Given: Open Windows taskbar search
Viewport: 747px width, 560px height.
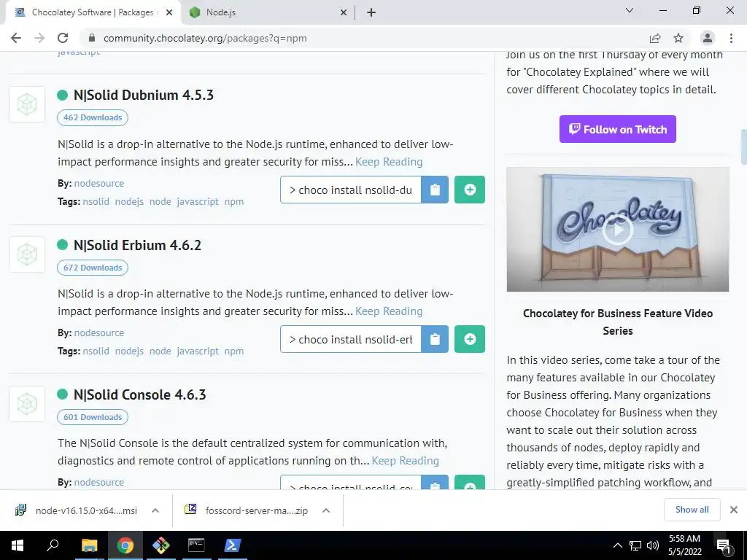Looking at the screenshot, I should [53, 545].
